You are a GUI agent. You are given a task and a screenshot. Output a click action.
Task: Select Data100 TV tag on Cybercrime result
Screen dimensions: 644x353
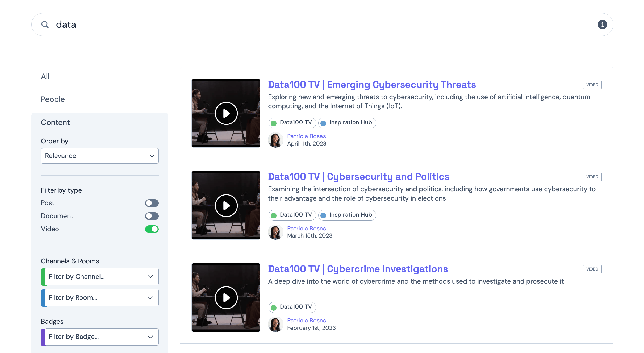[x=292, y=307]
